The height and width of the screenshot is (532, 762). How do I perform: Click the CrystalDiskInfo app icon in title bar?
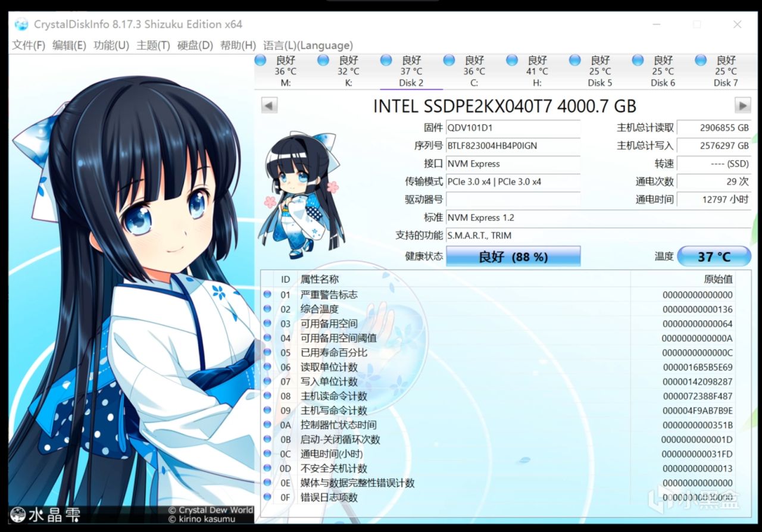pos(21,24)
